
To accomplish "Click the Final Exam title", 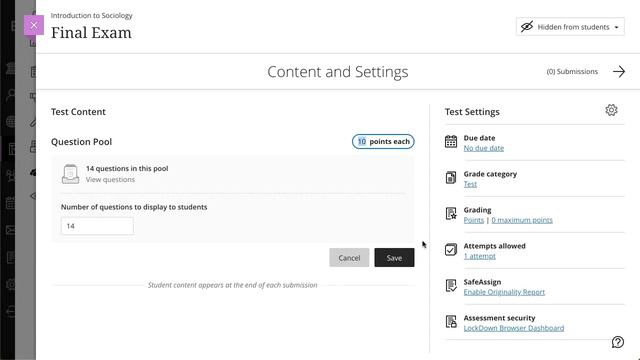I will point(91,33).
